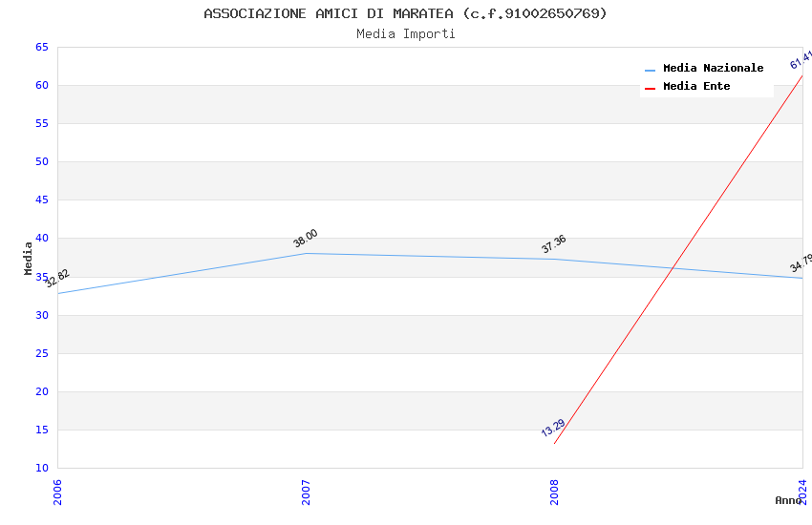Image resolution: width=812 pixels, height=525 pixels.
Task: Click the vertical Media axis title
Action: click(x=28, y=258)
